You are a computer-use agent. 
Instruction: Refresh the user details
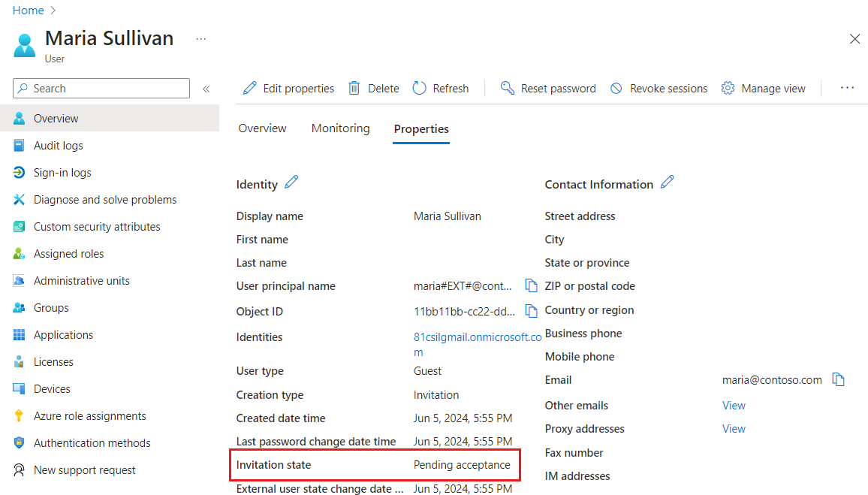pyautogui.click(x=441, y=88)
